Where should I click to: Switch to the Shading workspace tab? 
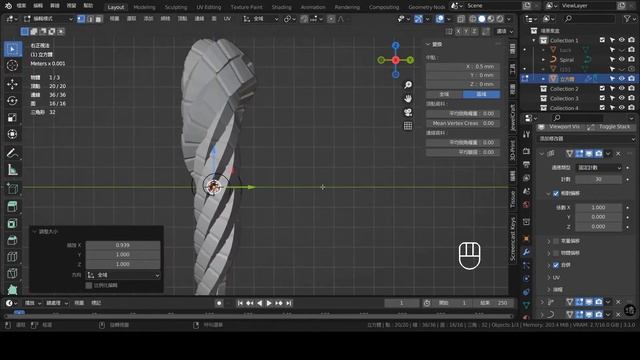click(x=282, y=7)
